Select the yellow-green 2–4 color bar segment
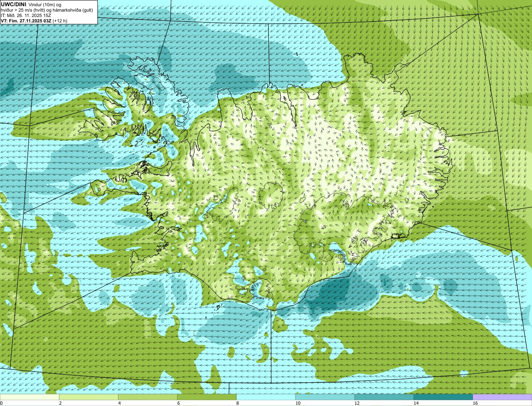Viewport: 532px width, 406px height. coord(89,397)
